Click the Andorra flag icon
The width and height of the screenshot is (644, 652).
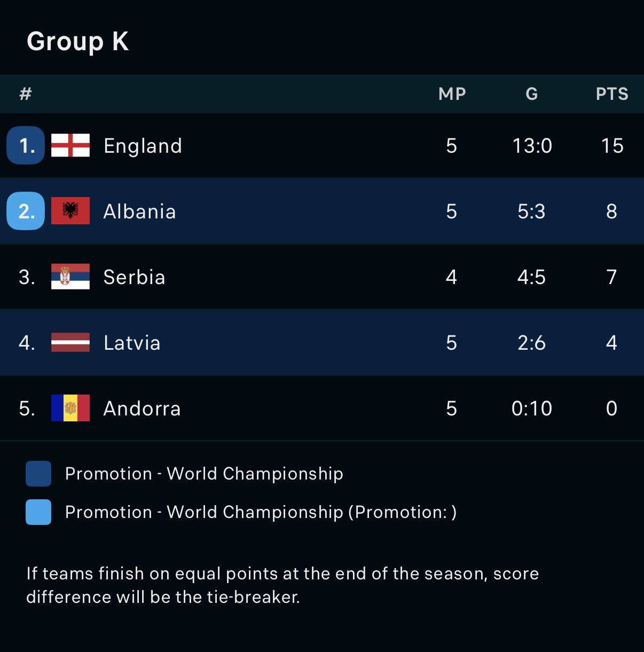pyautogui.click(x=70, y=408)
